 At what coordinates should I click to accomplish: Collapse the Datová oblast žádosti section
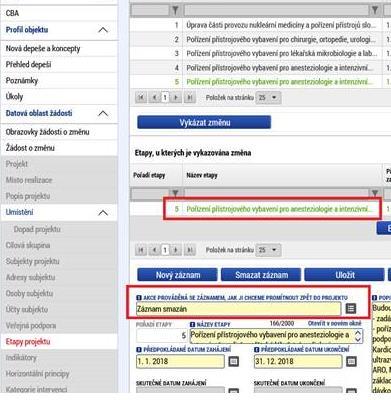[x=103, y=113]
